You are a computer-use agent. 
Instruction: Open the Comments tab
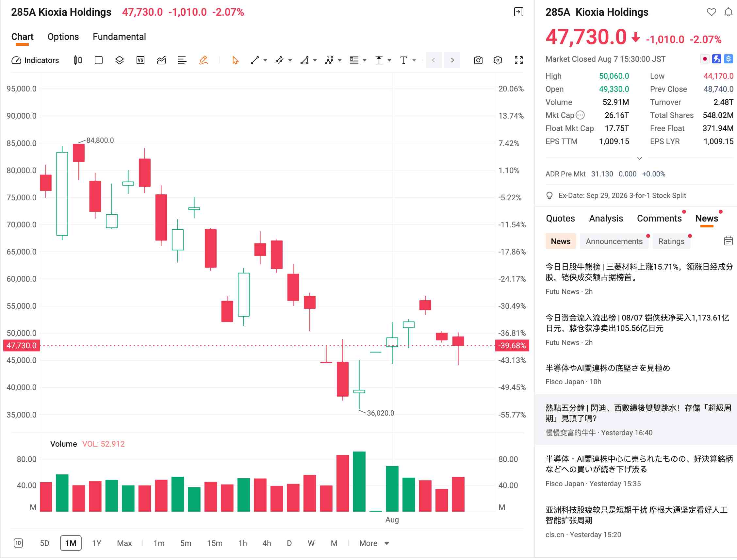click(659, 219)
